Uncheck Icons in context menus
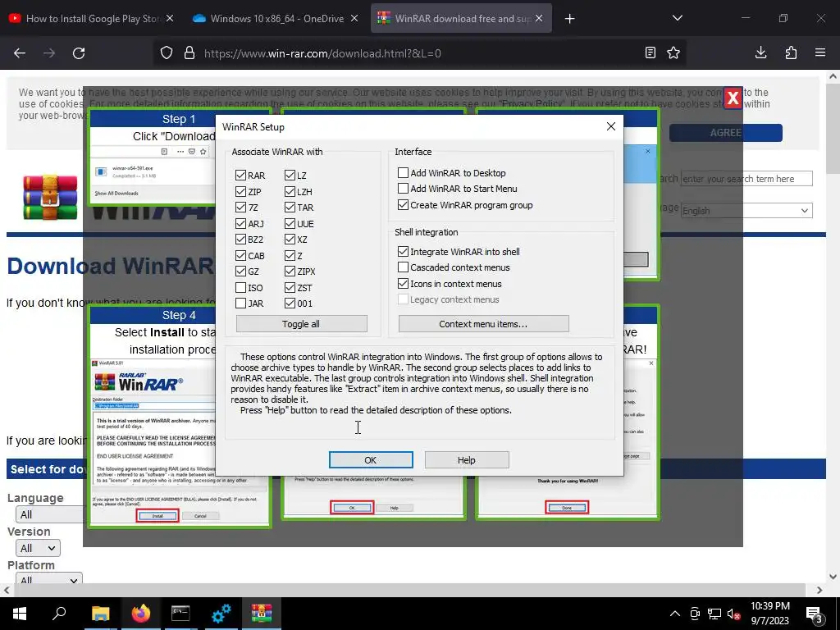 point(403,283)
